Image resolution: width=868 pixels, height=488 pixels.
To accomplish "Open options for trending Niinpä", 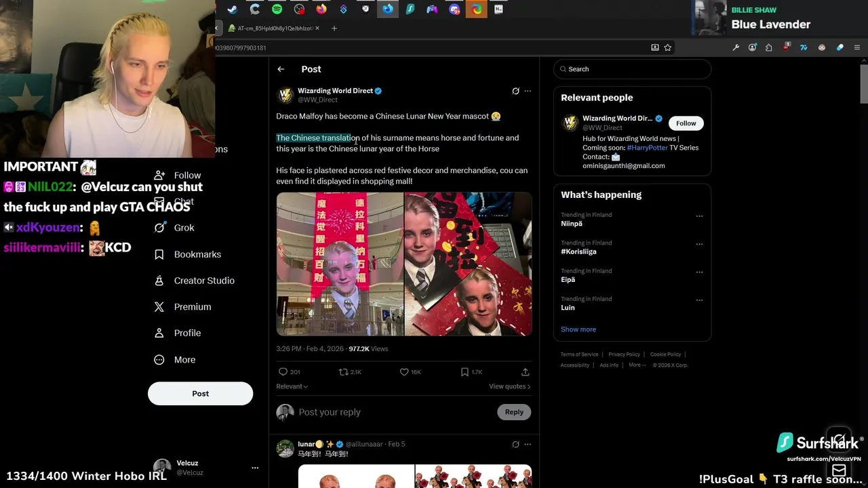I will point(699,216).
